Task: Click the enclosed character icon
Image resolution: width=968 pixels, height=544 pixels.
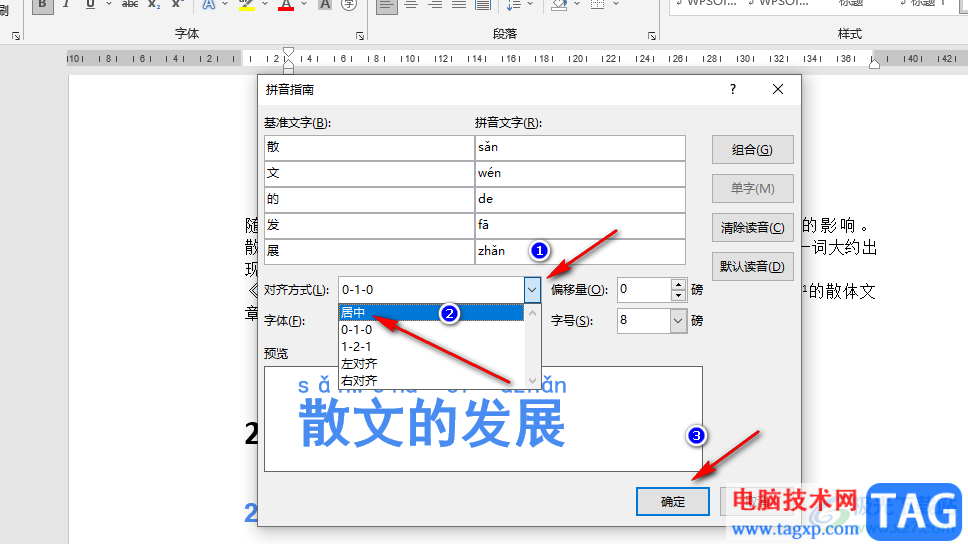Action: (x=349, y=5)
